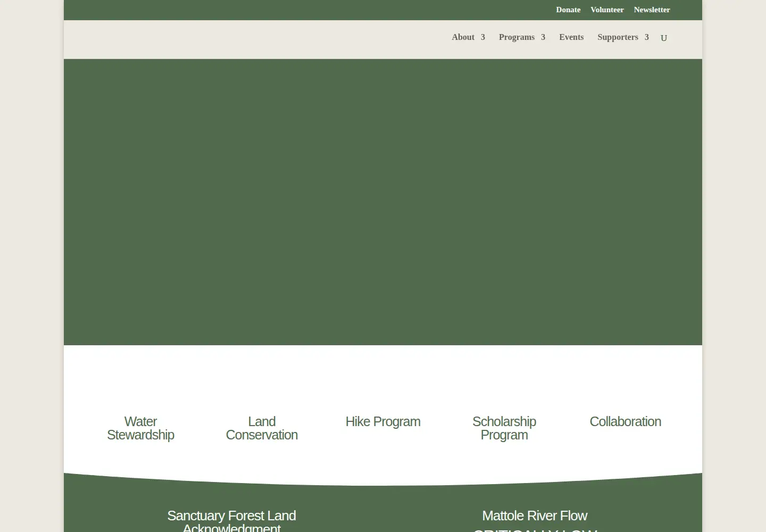The width and height of the screenshot is (766, 532).
Task: Click the Mattole River Flow heading
Action: pos(535,516)
